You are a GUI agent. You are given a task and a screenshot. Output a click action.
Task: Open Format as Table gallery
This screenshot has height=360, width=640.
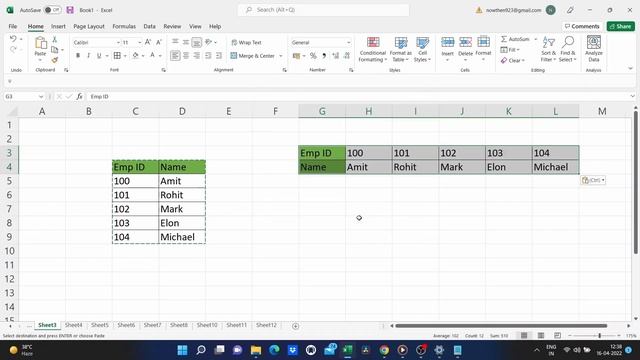(400, 49)
